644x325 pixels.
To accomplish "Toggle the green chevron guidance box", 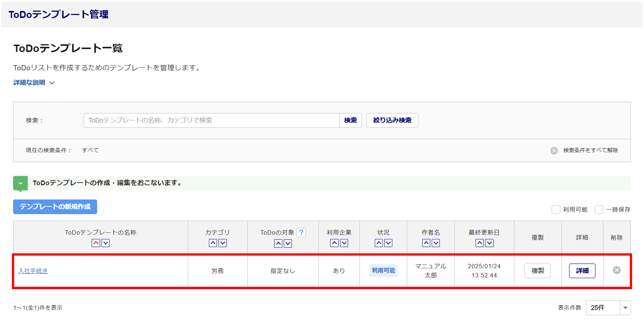I will 20,183.
